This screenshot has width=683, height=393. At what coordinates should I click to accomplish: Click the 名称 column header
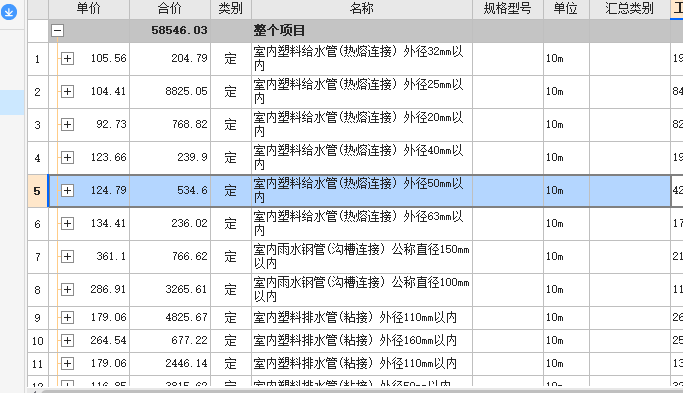click(362, 9)
